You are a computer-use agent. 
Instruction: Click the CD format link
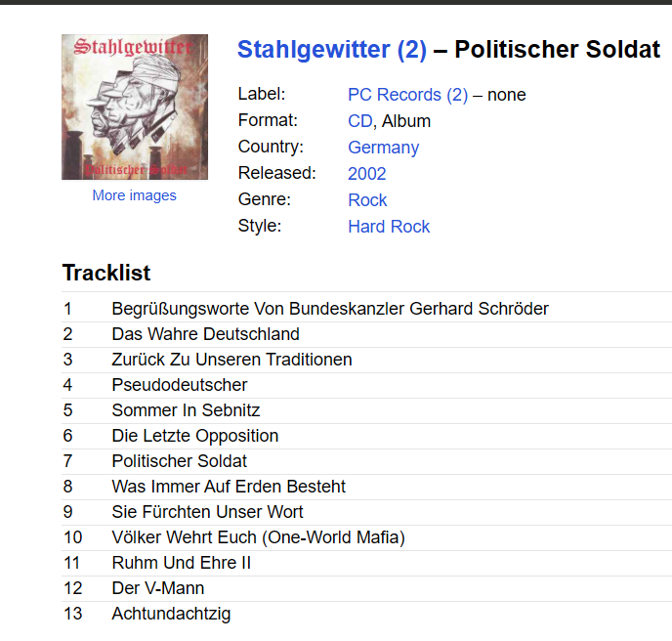tap(359, 121)
